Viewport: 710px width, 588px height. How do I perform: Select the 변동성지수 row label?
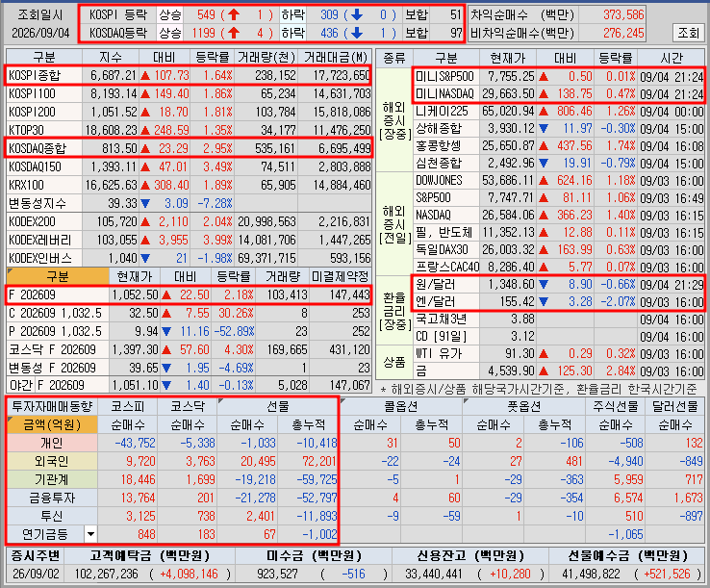44,203
